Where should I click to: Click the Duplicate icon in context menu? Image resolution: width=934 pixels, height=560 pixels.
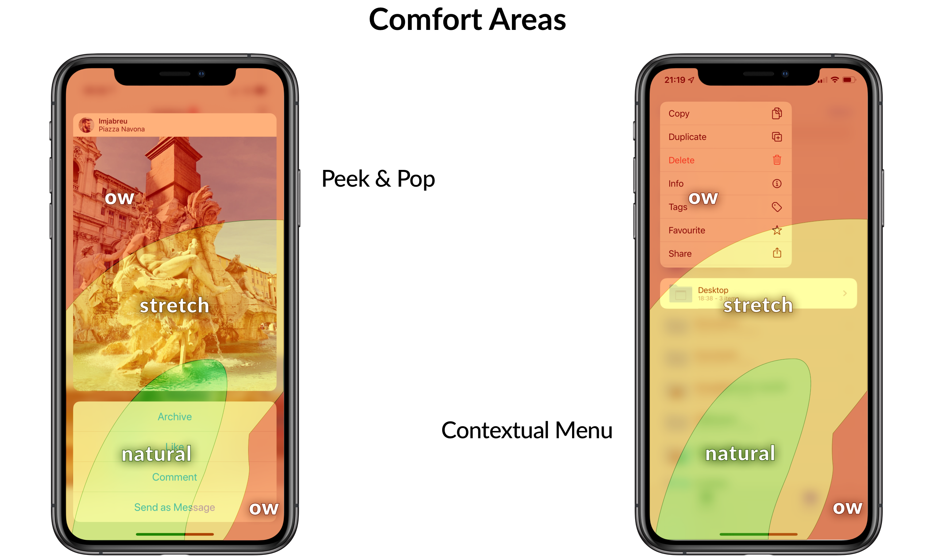(x=776, y=137)
